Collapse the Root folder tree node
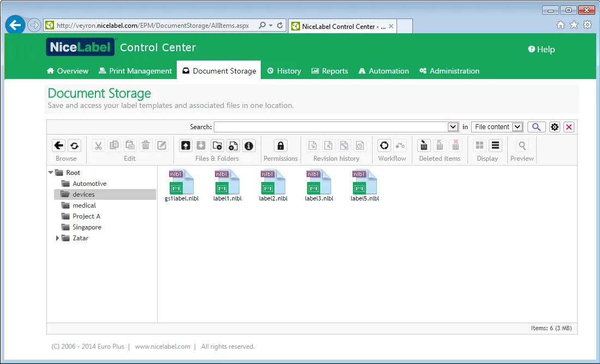The image size is (600, 364). (51, 173)
